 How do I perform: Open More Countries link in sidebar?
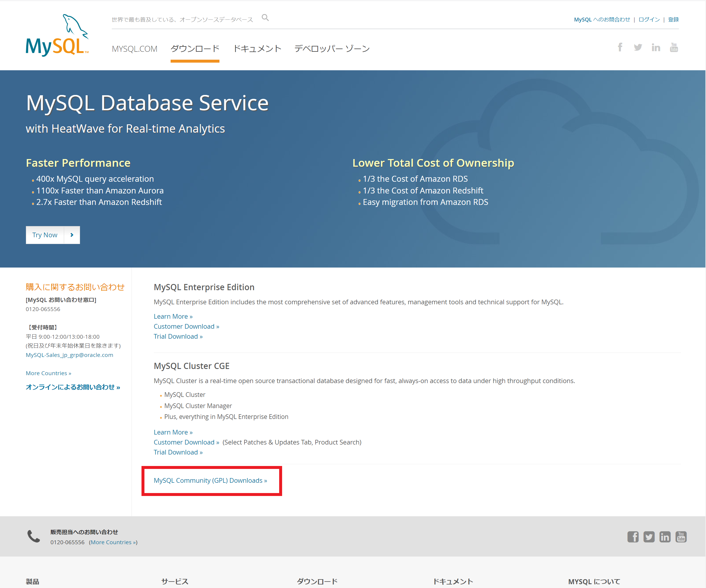[49, 373]
